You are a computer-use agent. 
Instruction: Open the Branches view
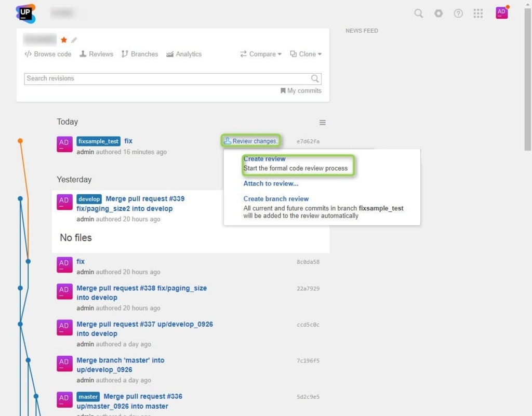(x=140, y=54)
